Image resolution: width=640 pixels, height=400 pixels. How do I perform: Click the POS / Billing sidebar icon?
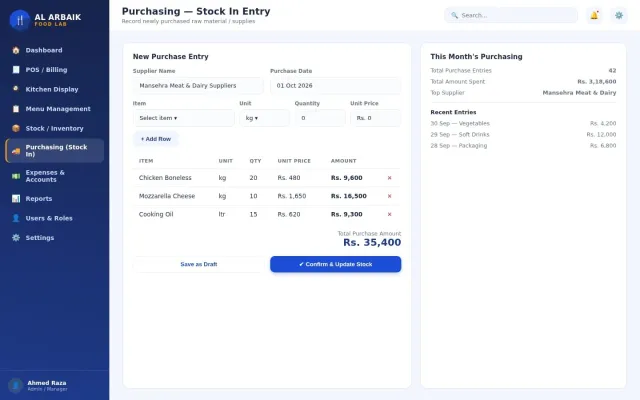[x=16, y=70]
